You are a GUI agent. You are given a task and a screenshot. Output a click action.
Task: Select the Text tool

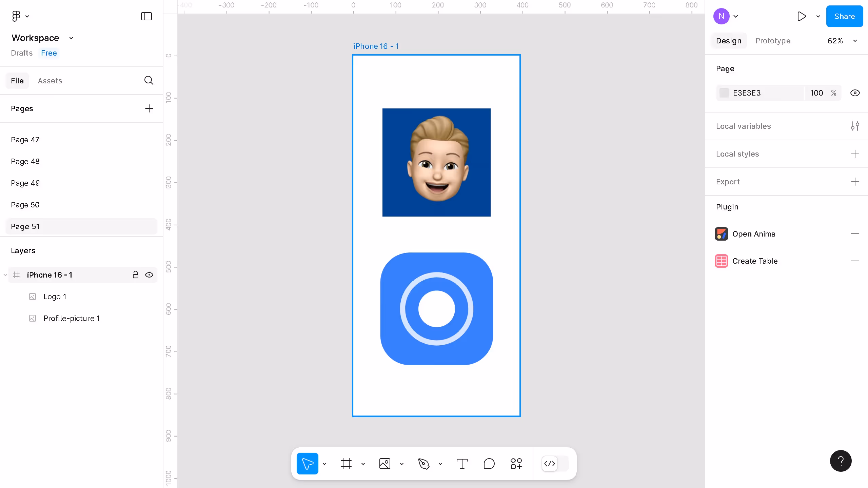[462, 463]
